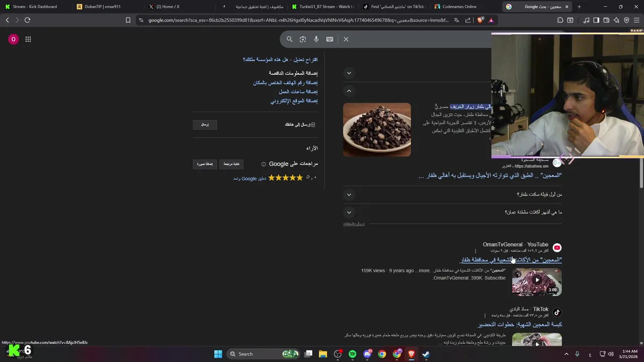Screen dimensions: 644x362
Task: Expand the collapsed question above the featured answer
Action: click(349, 73)
